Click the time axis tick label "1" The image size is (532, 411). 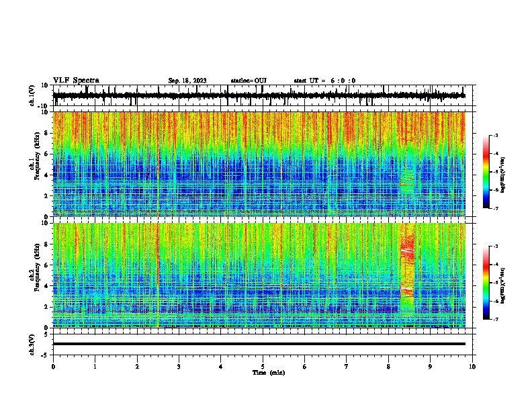(x=95, y=367)
